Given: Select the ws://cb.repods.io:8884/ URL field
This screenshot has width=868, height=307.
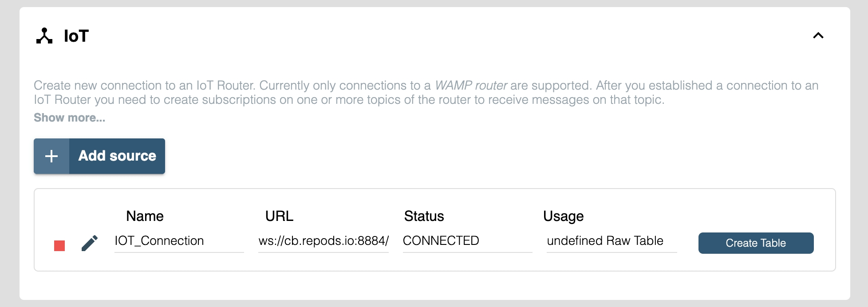Looking at the screenshot, I should coord(324,241).
